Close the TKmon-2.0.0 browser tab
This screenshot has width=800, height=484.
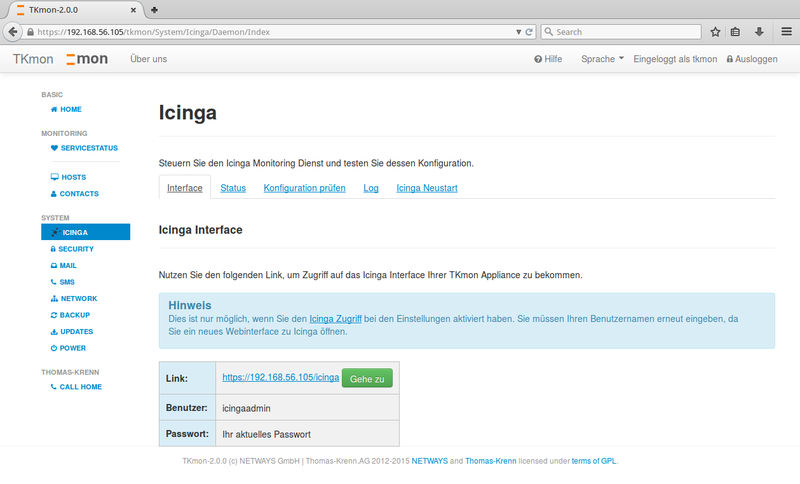pyautogui.click(x=133, y=10)
